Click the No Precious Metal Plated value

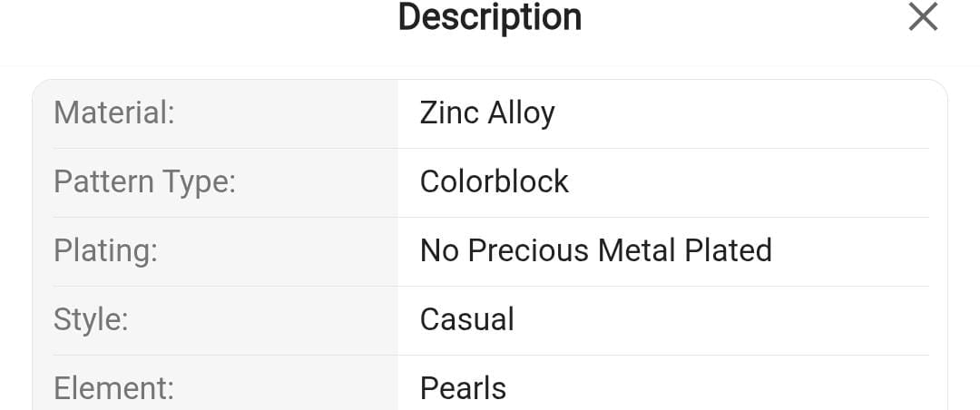595,250
